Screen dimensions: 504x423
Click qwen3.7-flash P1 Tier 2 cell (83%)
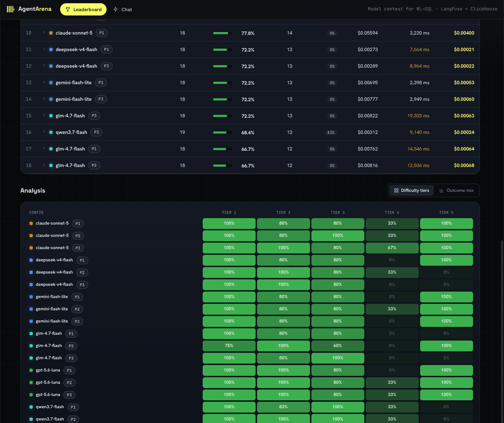point(283,407)
